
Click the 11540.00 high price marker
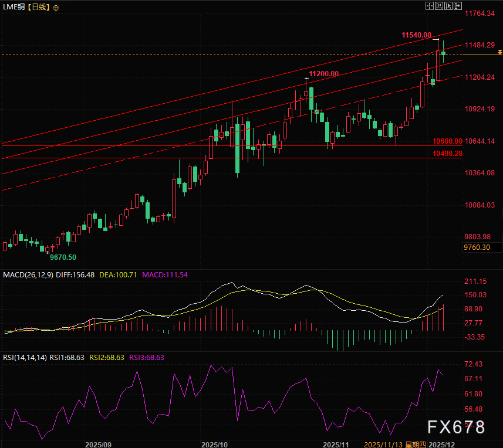point(417,36)
